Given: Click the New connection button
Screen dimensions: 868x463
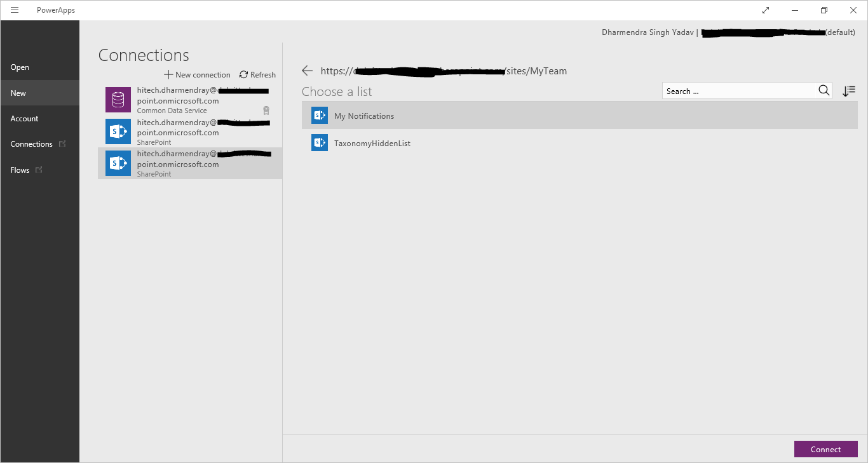Looking at the screenshot, I should pyautogui.click(x=197, y=74).
